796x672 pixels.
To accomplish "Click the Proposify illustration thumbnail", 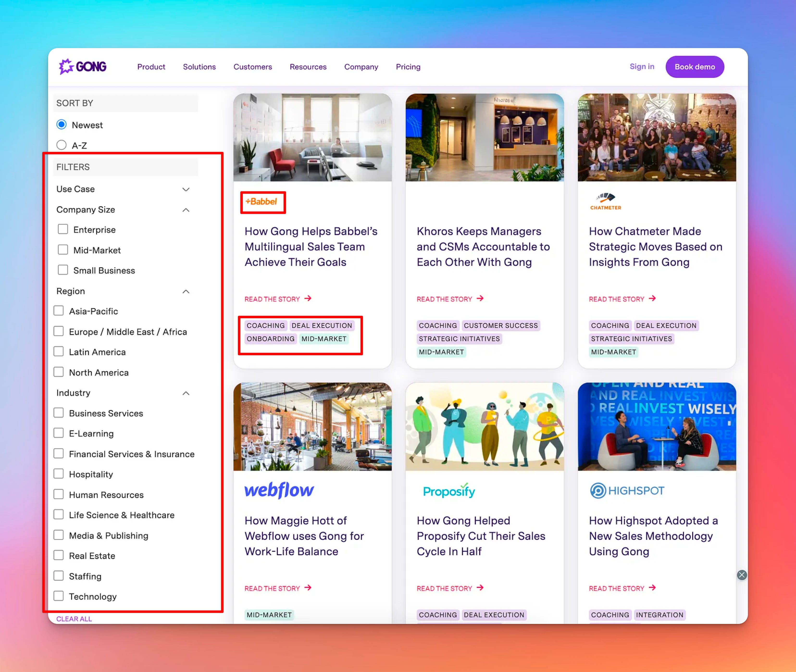I will [485, 426].
